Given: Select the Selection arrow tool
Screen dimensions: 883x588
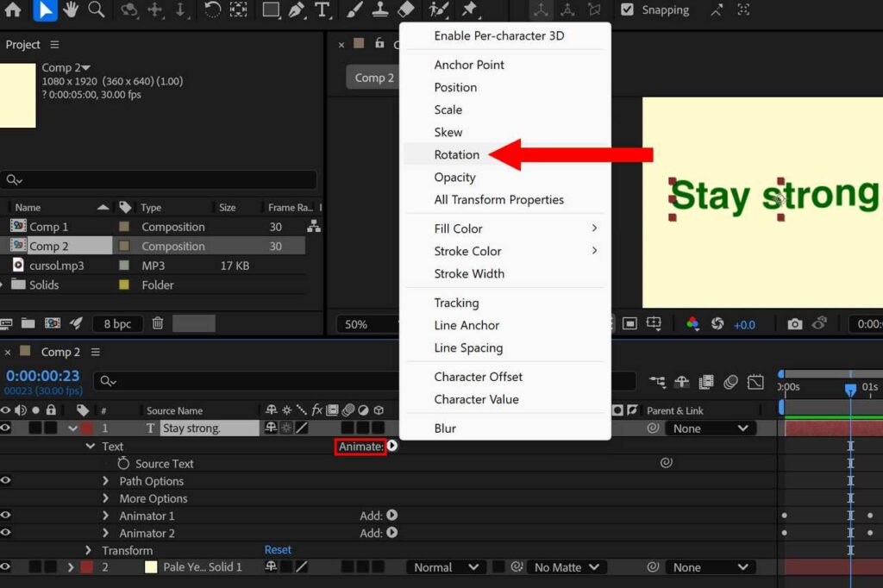Looking at the screenshot, I should pyautogui.click(x=45, y=10).
